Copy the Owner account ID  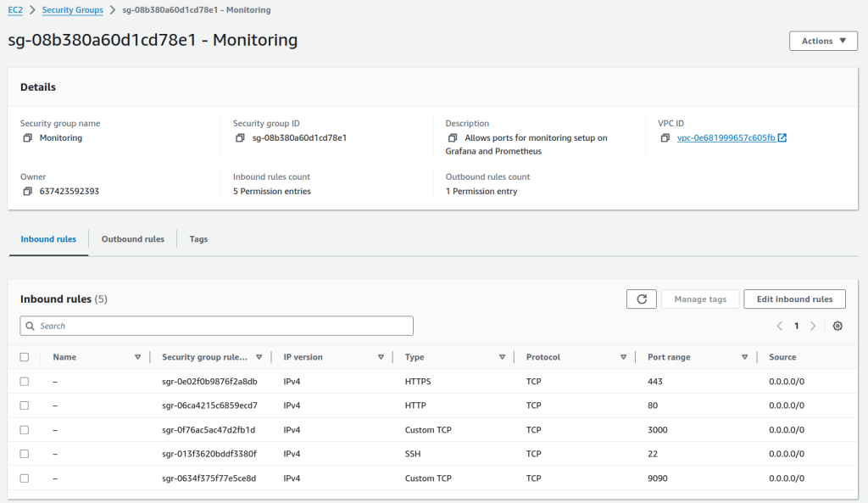(28, 191)
